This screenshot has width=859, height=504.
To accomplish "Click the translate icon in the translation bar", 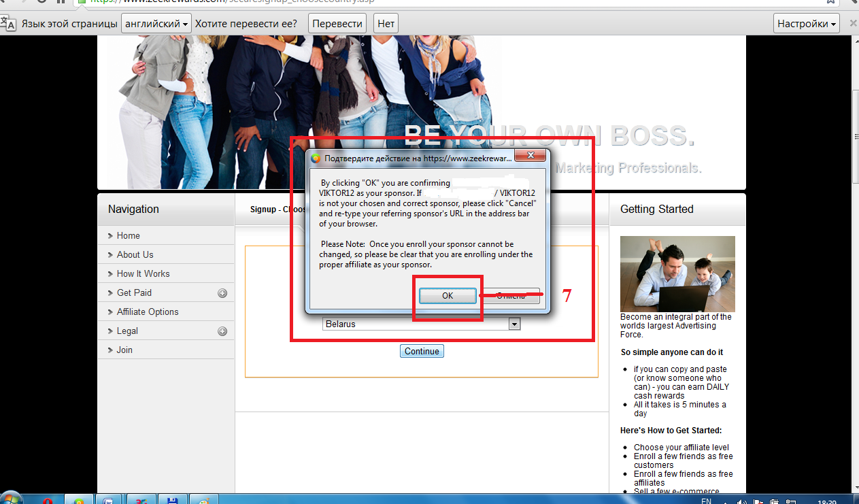I will 9,24.
